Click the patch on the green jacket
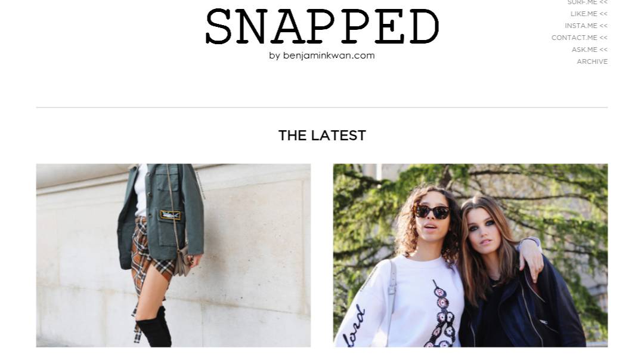 pyautogui.click(x=171, y=215)
